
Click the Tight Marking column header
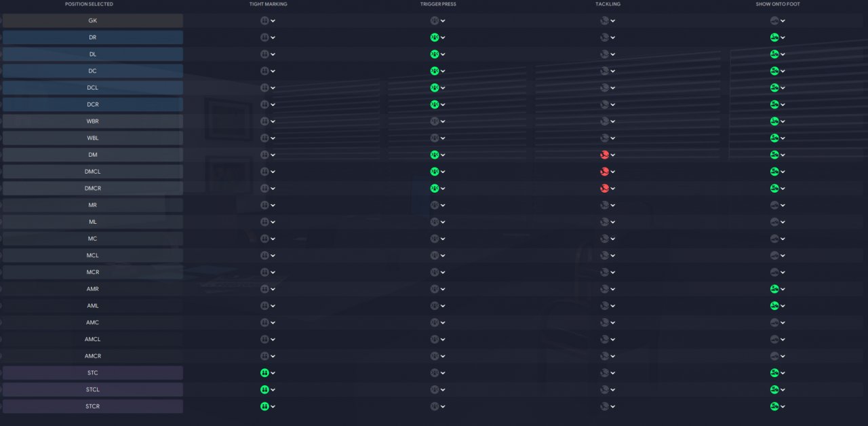pos(268,4)
